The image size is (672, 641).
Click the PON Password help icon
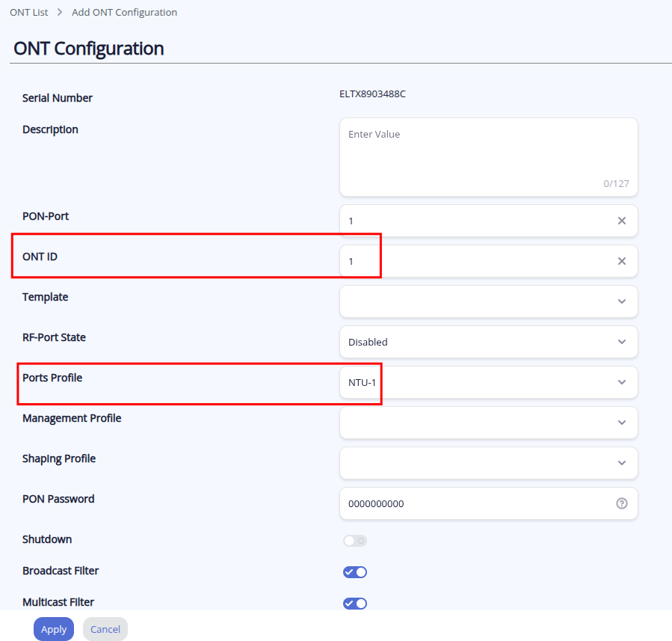tap(622, 503)
